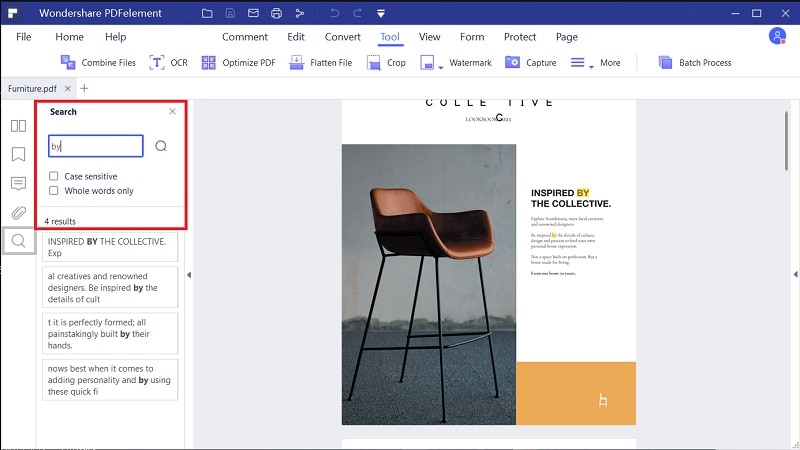
Task: Click into the search text field
Action: pos(95,146)
